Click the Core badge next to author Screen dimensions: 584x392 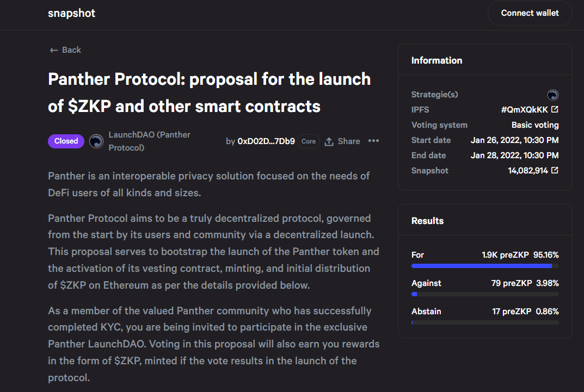pos(309,141)
